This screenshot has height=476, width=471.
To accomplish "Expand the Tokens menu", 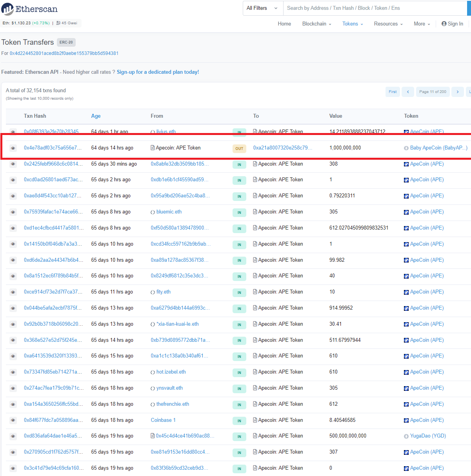I will tap(353, 24).
